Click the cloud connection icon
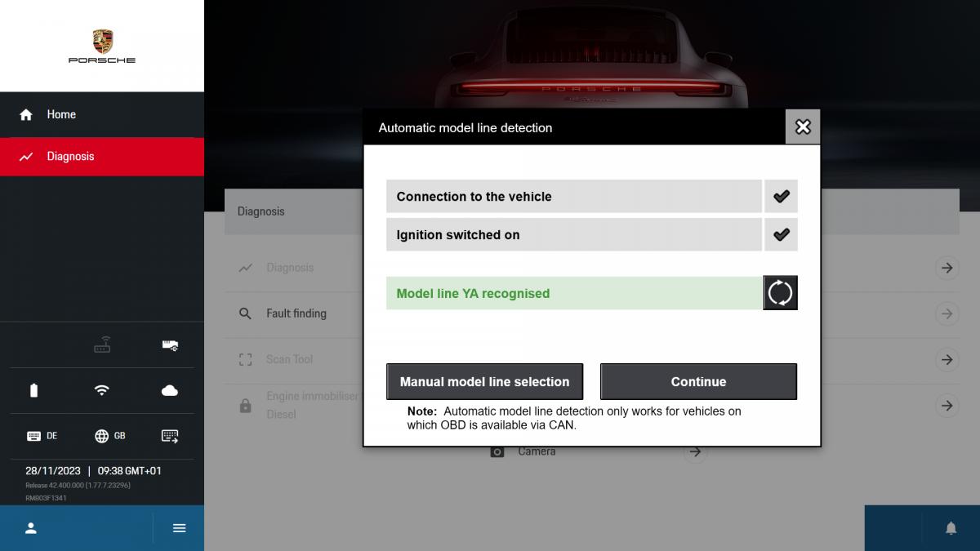The height and width of the screenshot is (551, 980). point(170,390)
